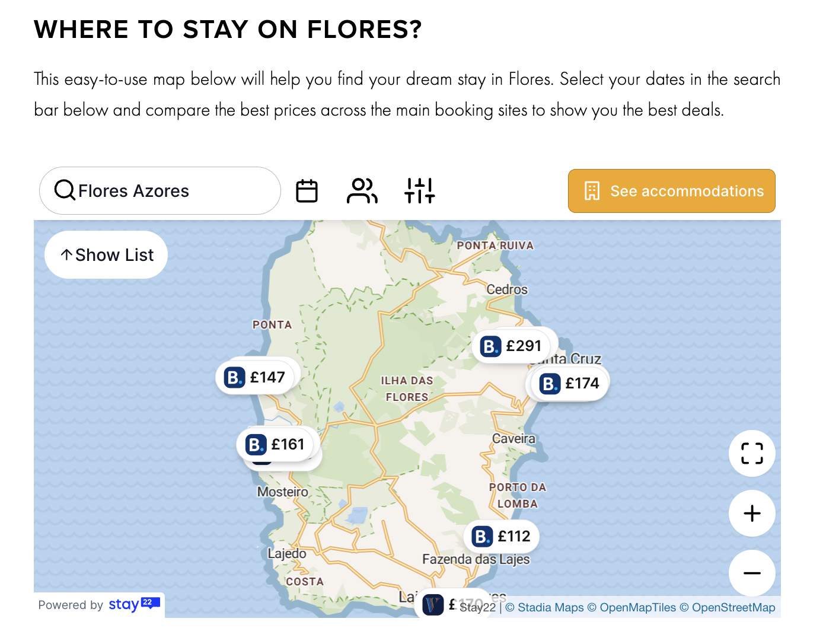
Task: Click the Flores Azores search input field
Action: click(x=160, y=190)
